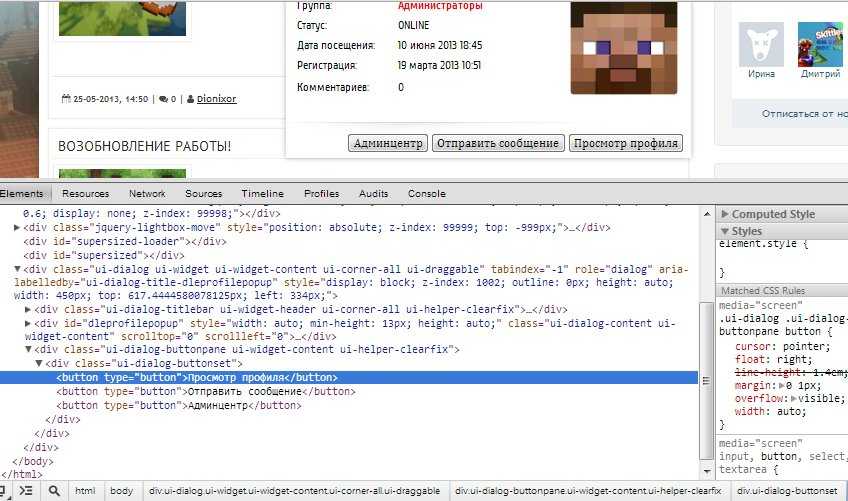The height and width of the screenshot is (501, 848).
Task: Collapse the ui-dialog-buttonpane div node
Action: tap(28, 350)
